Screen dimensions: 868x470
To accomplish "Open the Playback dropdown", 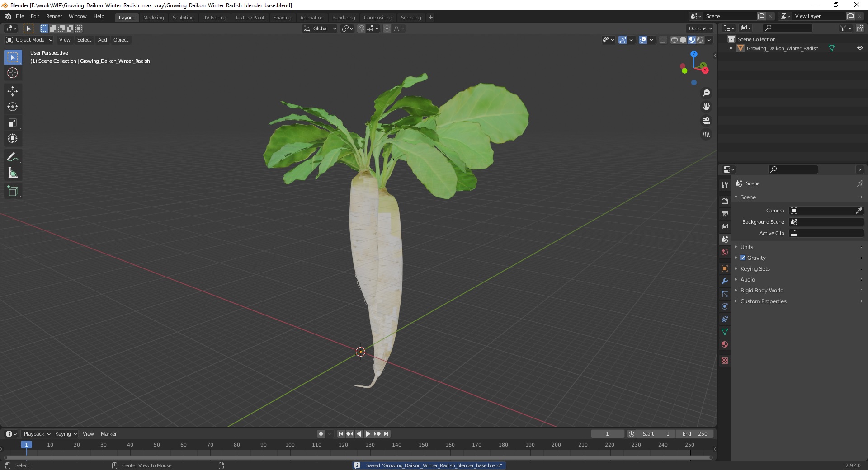I will click(x=37, y=434).
